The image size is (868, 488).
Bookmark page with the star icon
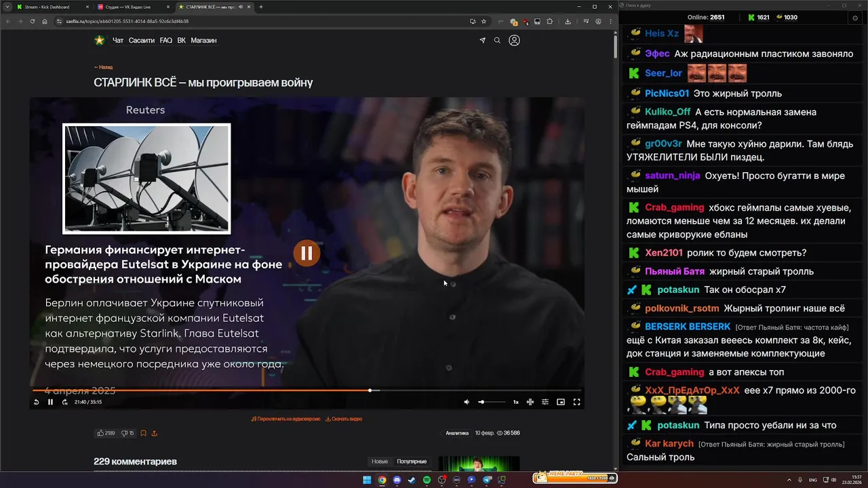point(484,21)
